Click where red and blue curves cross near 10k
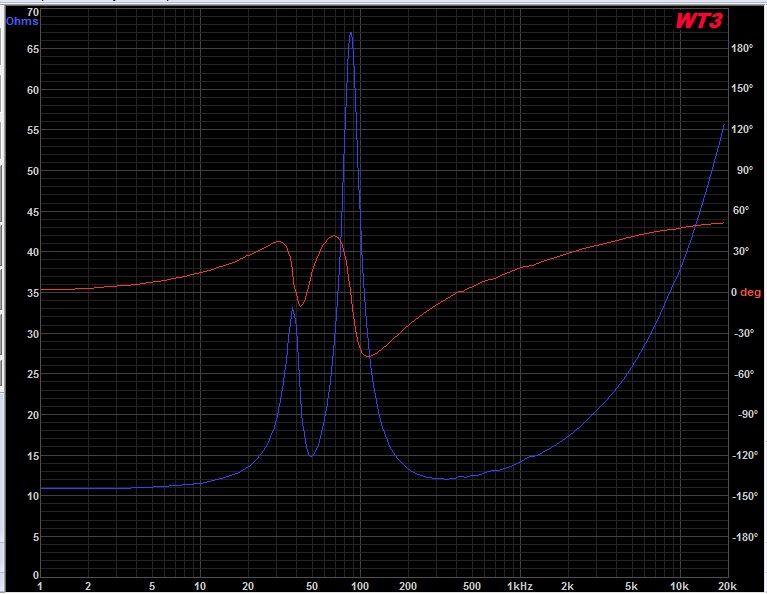The height and width of the screenshot is (594, 767). 696,226
